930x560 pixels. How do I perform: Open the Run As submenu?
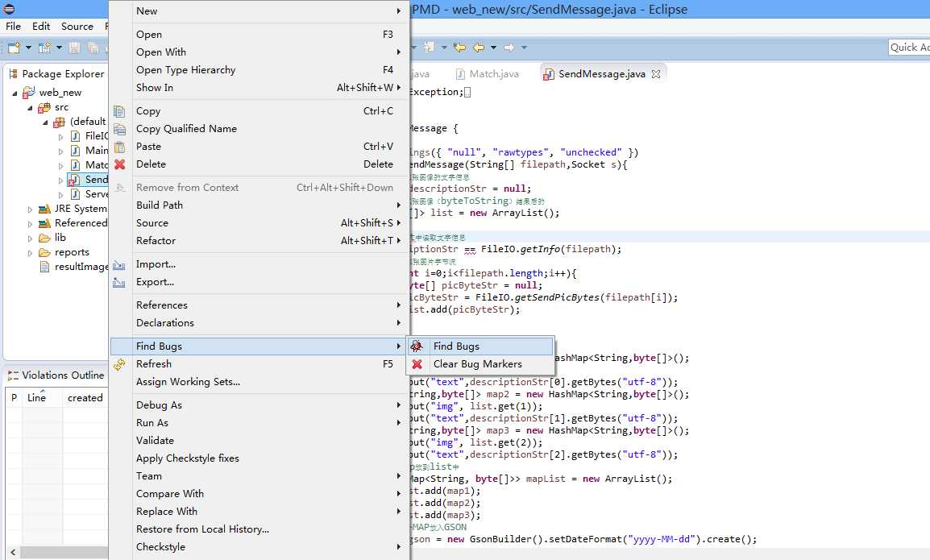click(259, 423)
